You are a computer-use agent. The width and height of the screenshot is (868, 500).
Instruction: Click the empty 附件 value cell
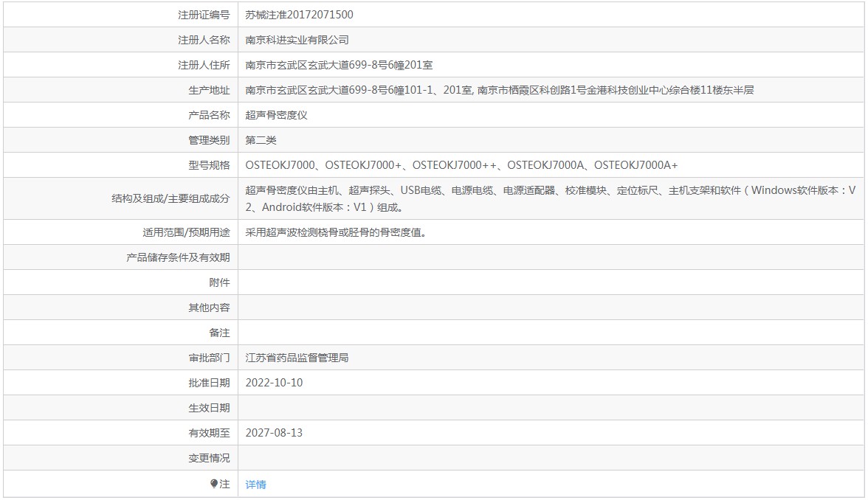point(551,282)
